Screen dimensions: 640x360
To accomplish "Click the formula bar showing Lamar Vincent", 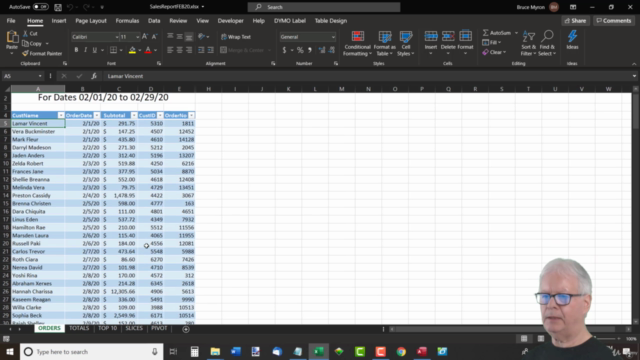I will (369, 76).
